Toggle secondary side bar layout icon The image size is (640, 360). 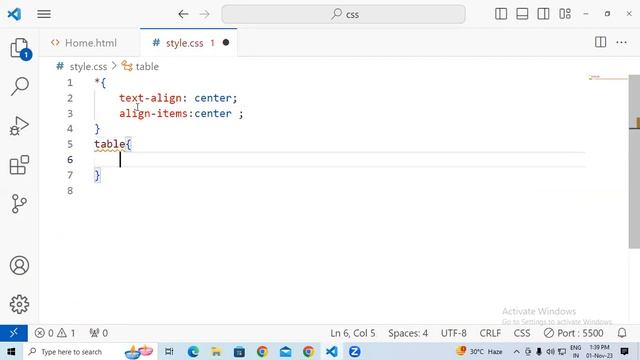543,14
